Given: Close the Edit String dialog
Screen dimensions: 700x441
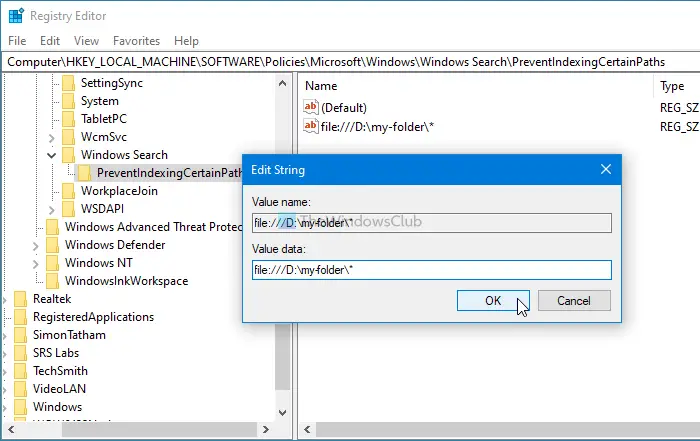Looking at the screenshot, I should [606, 169].
